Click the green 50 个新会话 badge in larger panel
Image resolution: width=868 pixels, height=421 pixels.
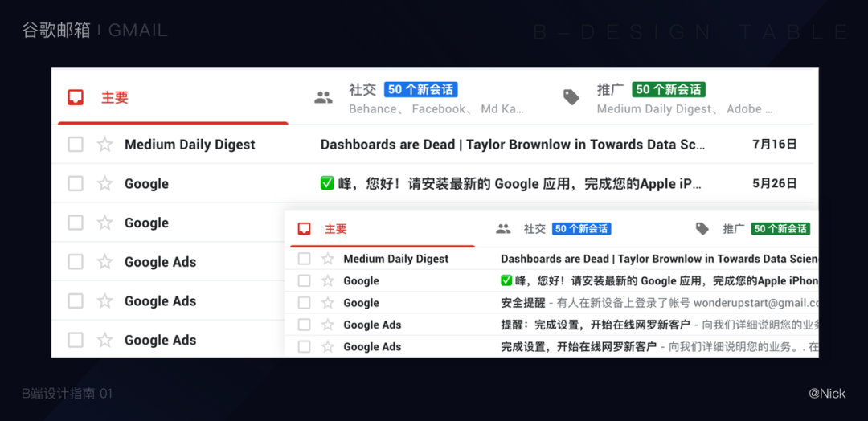[x=669, y=90]
